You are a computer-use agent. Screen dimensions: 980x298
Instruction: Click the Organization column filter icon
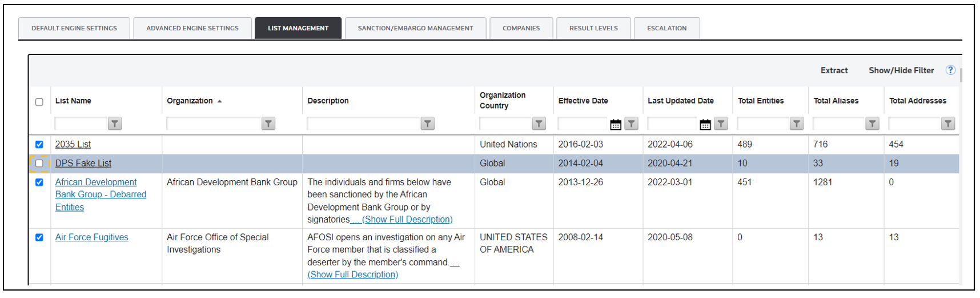[268, 124]
